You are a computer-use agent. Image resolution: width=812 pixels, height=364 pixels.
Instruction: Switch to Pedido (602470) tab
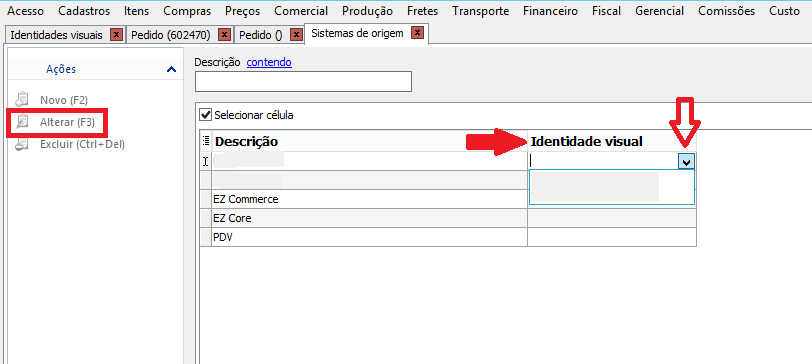coord(171,35)
